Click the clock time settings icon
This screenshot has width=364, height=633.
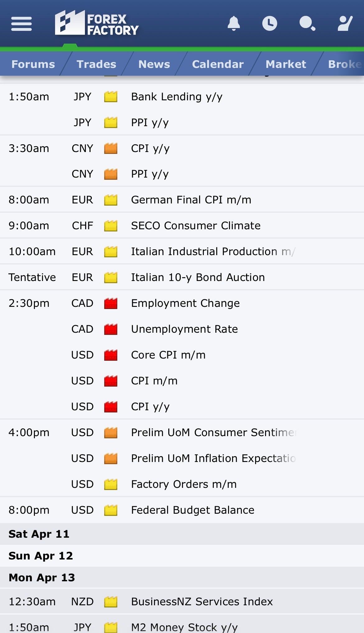[x=269, y=24]
